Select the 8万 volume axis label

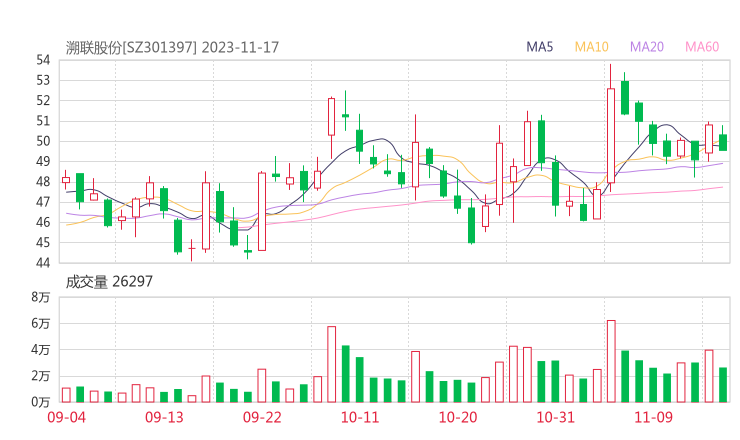40,298
